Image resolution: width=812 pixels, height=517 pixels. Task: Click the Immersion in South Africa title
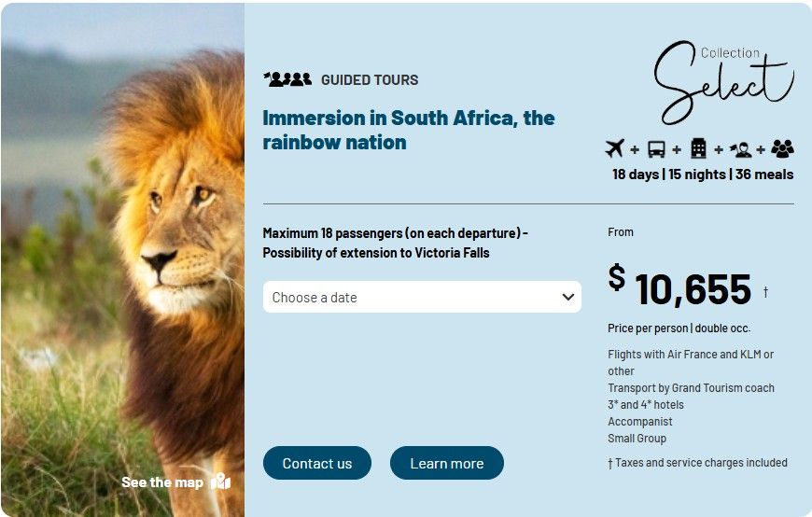pyautogui.click(x=408, y=130)
